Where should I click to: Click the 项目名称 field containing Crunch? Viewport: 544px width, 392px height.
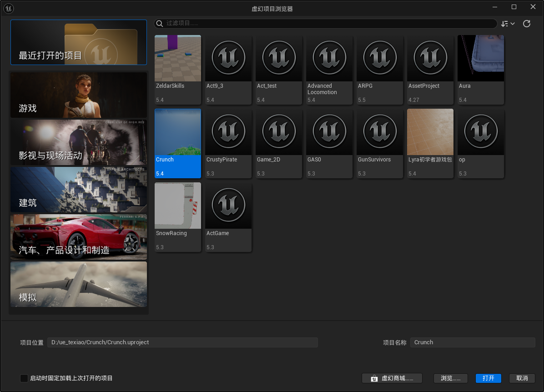[x=473, y=342]
